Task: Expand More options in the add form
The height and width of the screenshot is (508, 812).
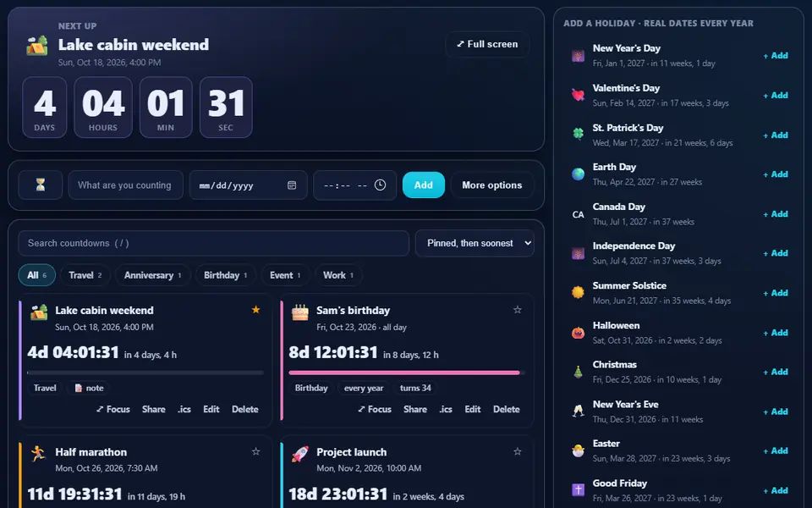Action: [492, 185]
